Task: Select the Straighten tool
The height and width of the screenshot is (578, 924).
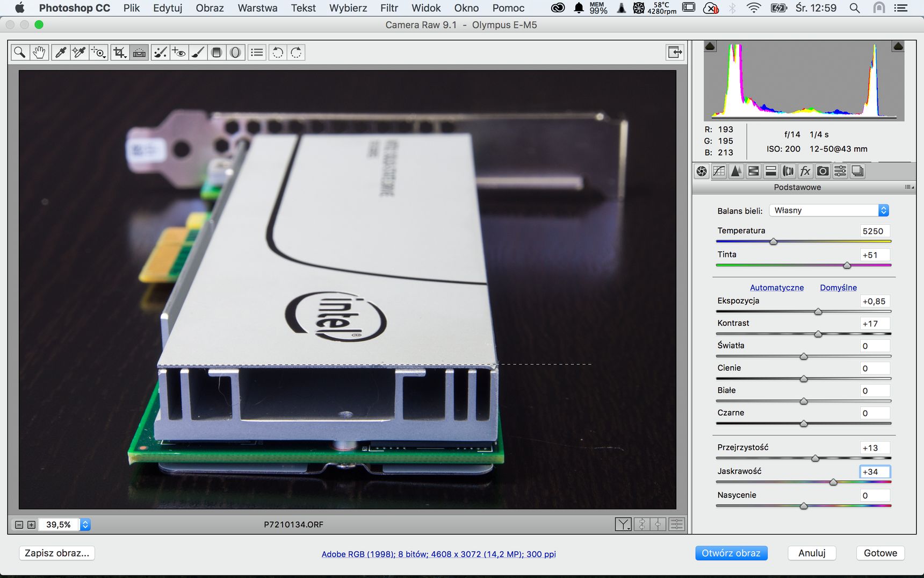Action: pyautogui.click(x=139, y=52)
